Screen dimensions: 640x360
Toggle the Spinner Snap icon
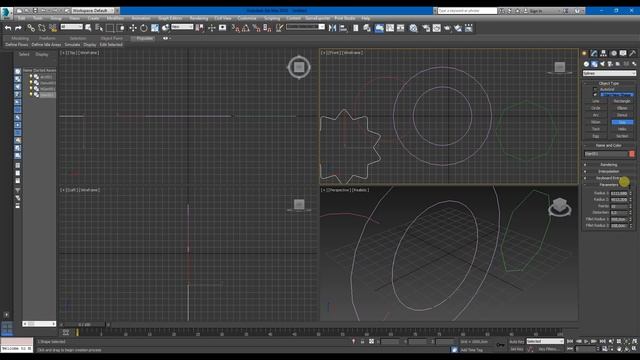267,28
